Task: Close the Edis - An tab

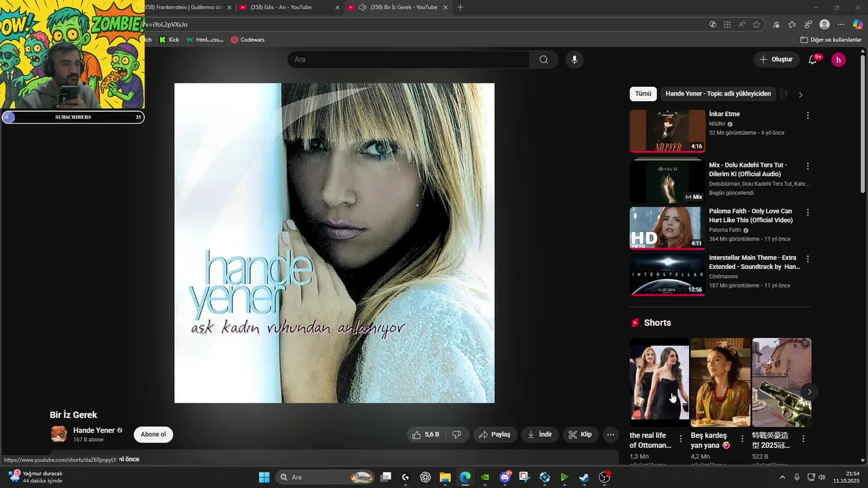Action: (x=337, y=7)
